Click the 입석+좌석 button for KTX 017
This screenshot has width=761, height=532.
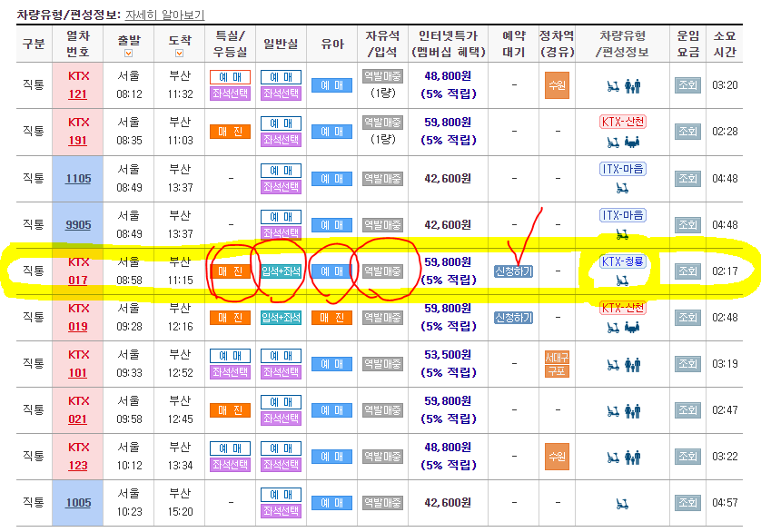coord(283,270)
